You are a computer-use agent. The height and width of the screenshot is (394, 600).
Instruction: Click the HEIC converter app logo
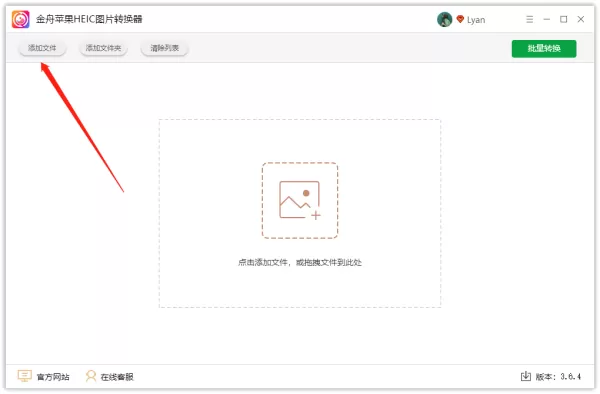(21, 19)
